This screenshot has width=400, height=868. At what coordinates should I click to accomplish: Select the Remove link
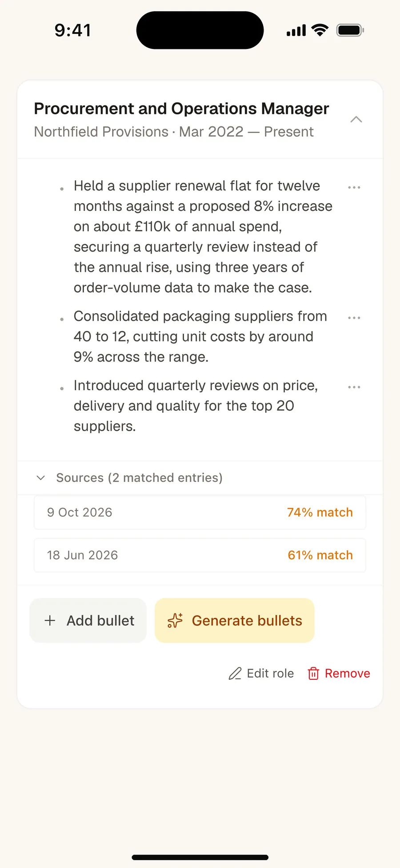(339, 674)
